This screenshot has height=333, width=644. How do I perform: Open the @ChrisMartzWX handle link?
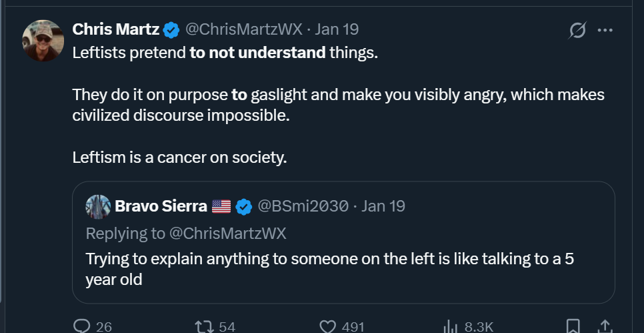coord(243,29)
